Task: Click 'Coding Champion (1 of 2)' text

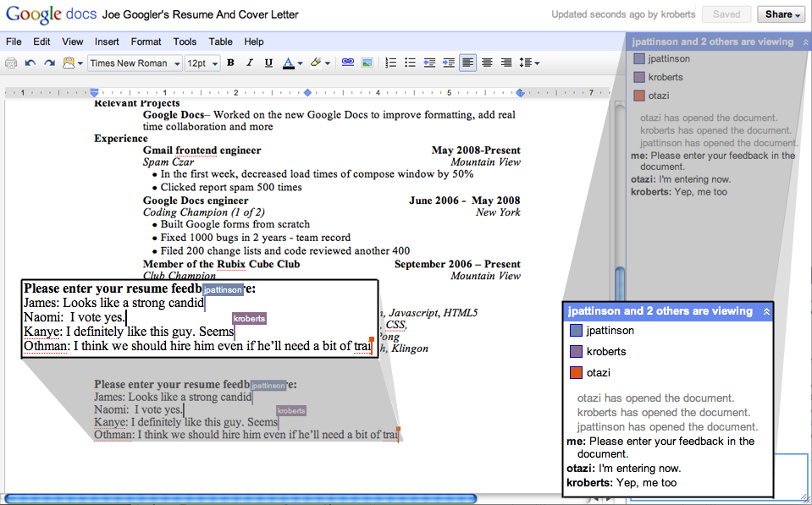Action: pyautogui.click(x=204, y=212)
